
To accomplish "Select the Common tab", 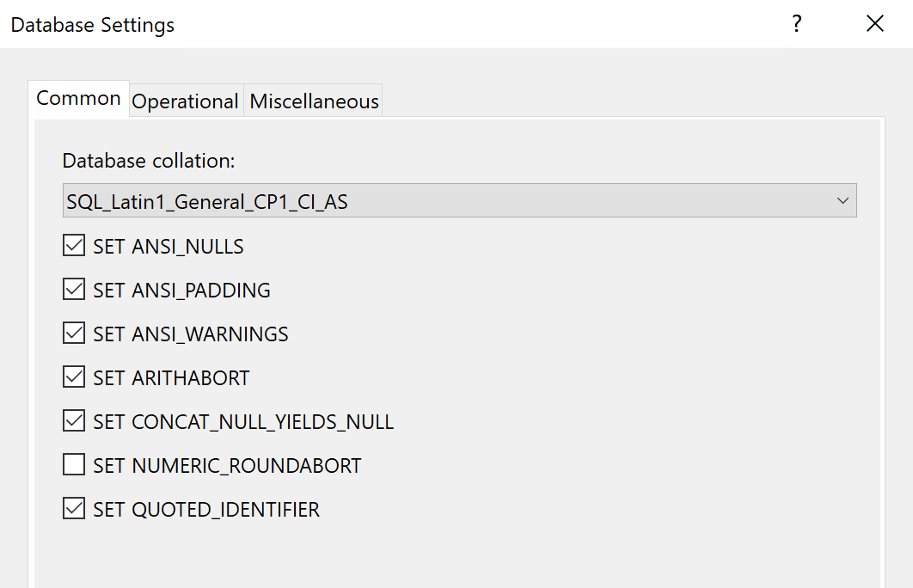I will (78, 98).
